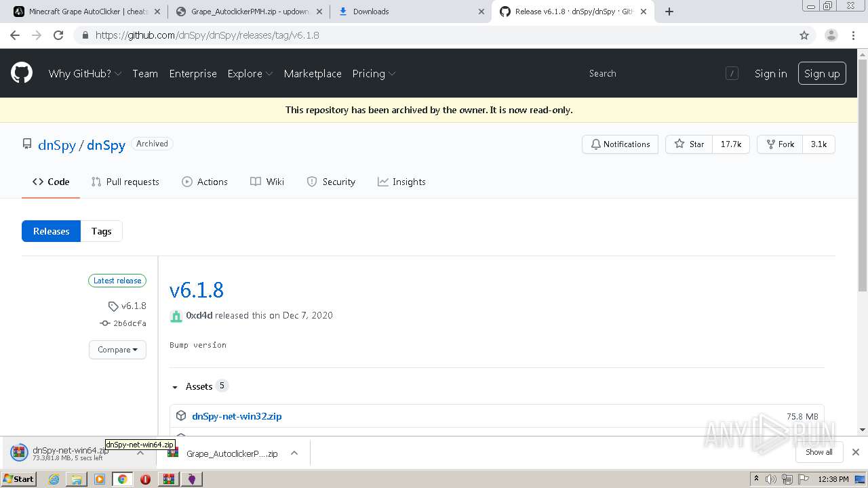View the 17.7k stargazers count

(731, 144)
